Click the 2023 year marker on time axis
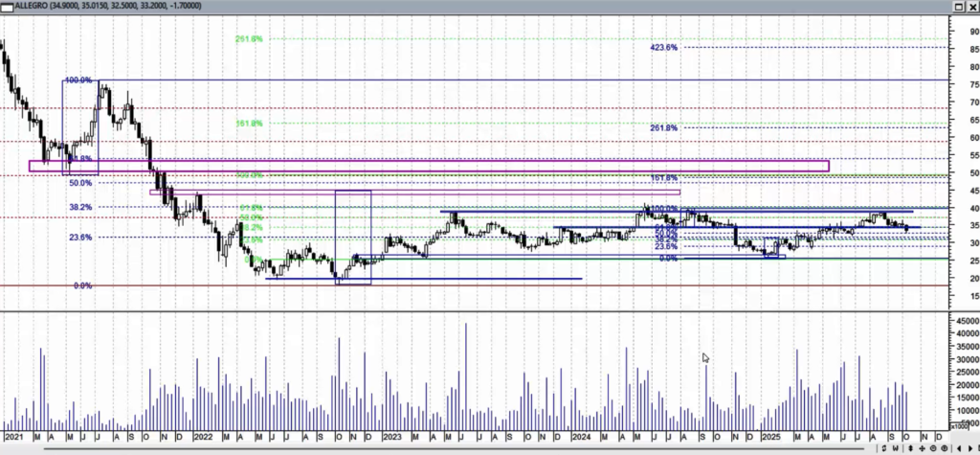This screenshot has width=980, height=455. (391, 436)
